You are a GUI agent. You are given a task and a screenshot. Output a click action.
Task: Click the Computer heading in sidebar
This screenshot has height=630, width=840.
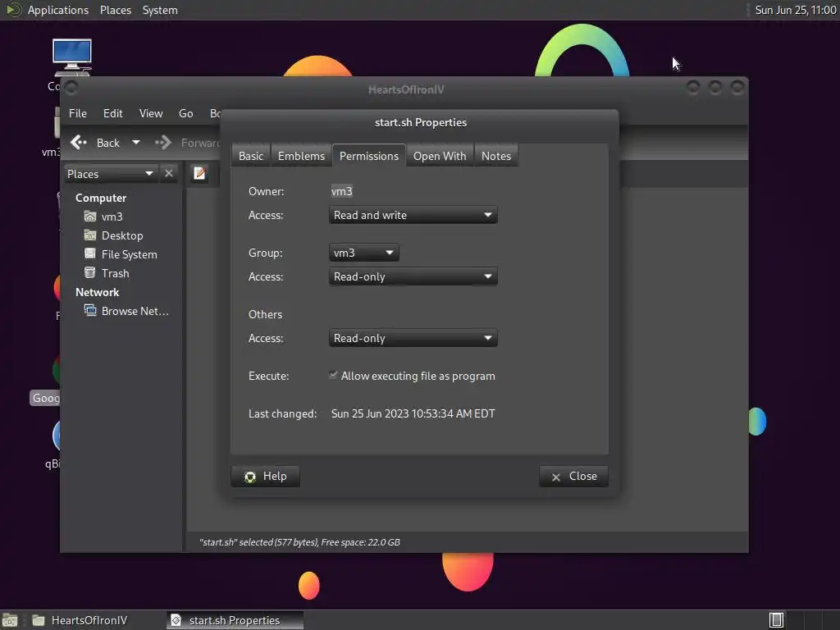(x=101, y=198)
